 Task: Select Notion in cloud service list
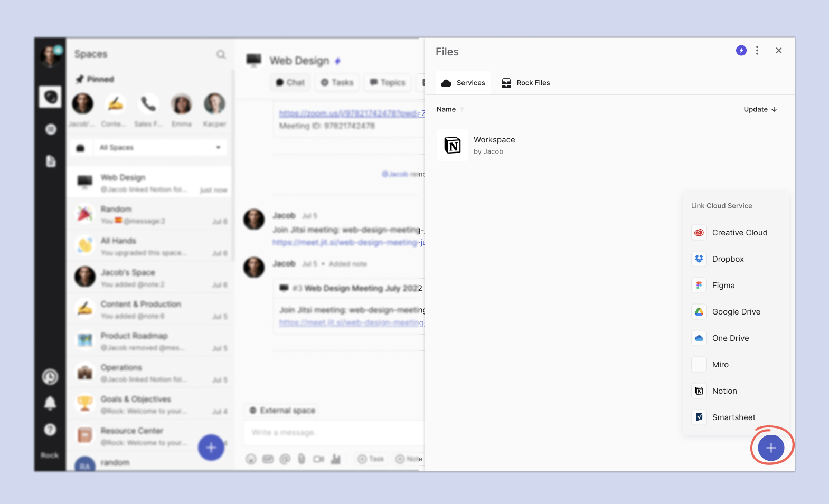coord(724,391)
